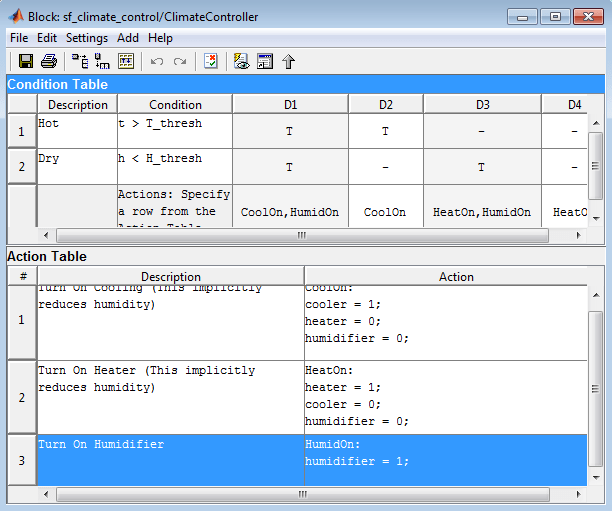Select Action Table row header 3

pyautogui.click(x=22, y=460)
